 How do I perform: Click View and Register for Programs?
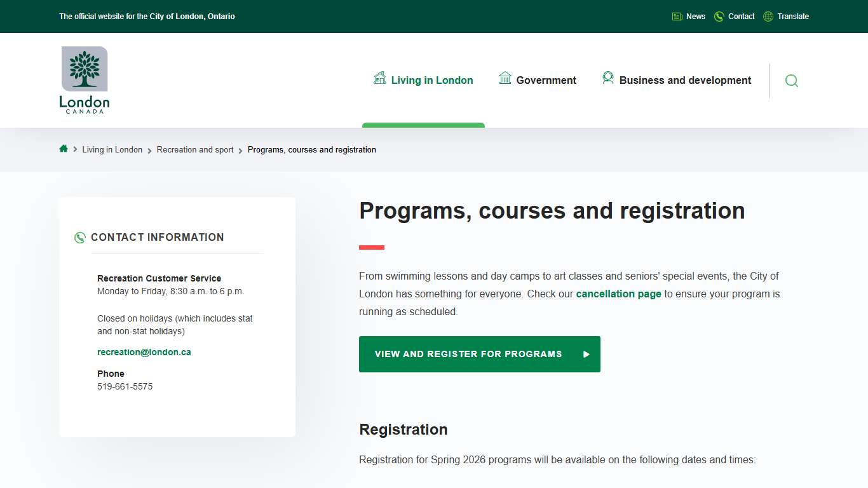[479, 354]
